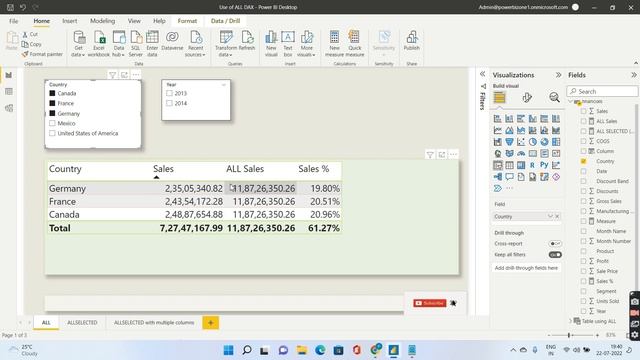Switch to Data view in left sidebar
The height and width of the screenshot is (360, 640).
9,92
